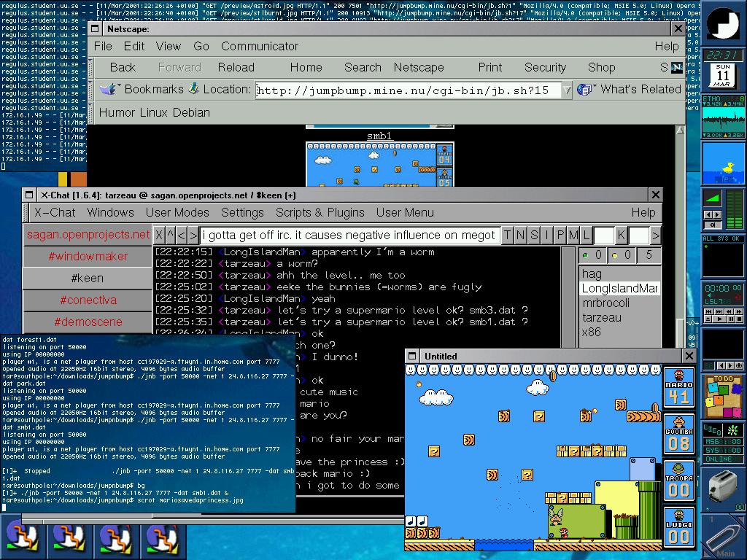
Task: Click the Window Maker paperclip Clip icon
Action: [723, 537]
